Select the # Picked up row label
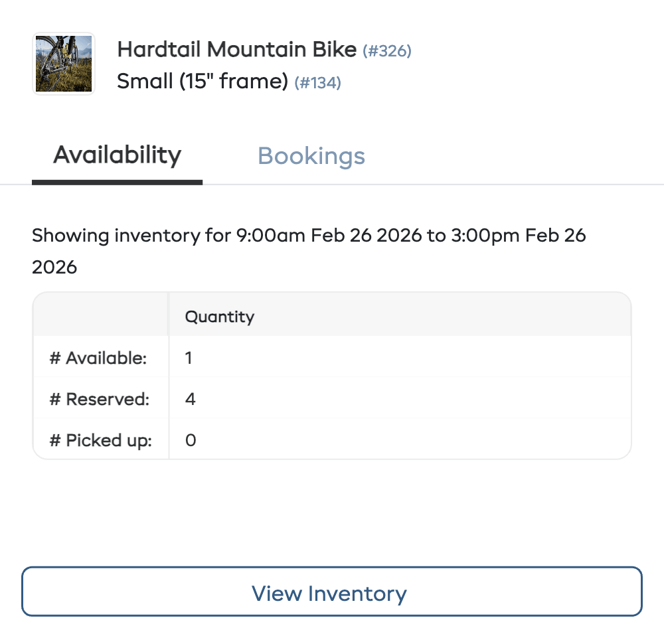Image resolution: width=664 pixels, height=644 pixels. pyautogui.click(x=100, y=440)
